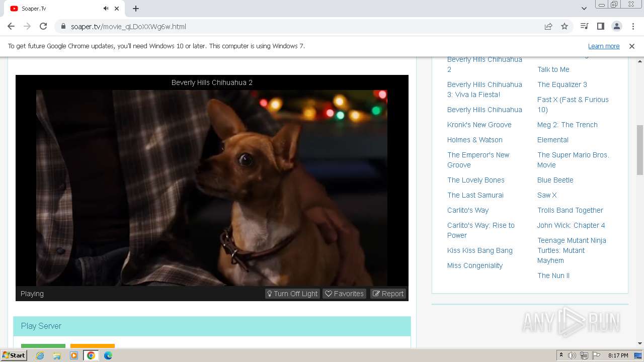Expand the tab search chevron
644x362 pixels.
[x=584, y=9]
